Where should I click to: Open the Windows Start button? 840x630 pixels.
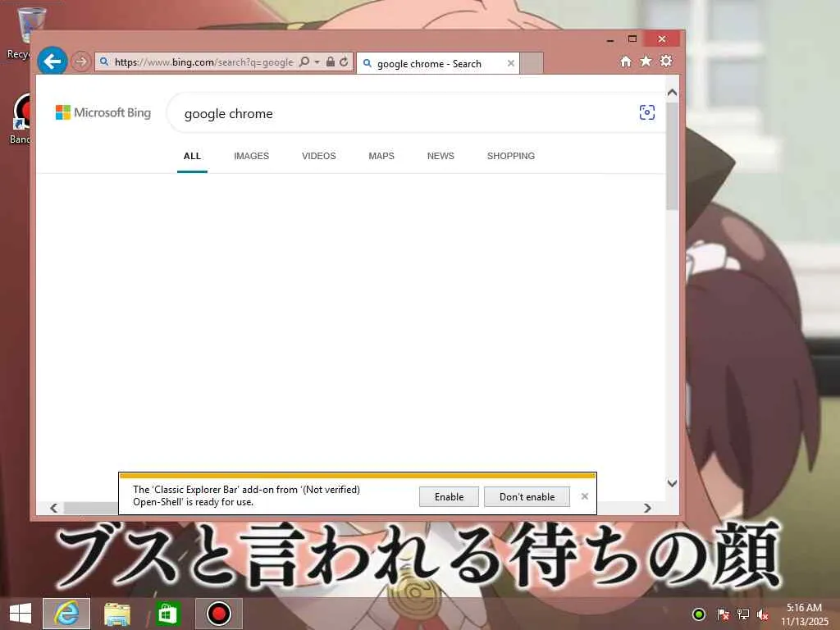(21, 614)
